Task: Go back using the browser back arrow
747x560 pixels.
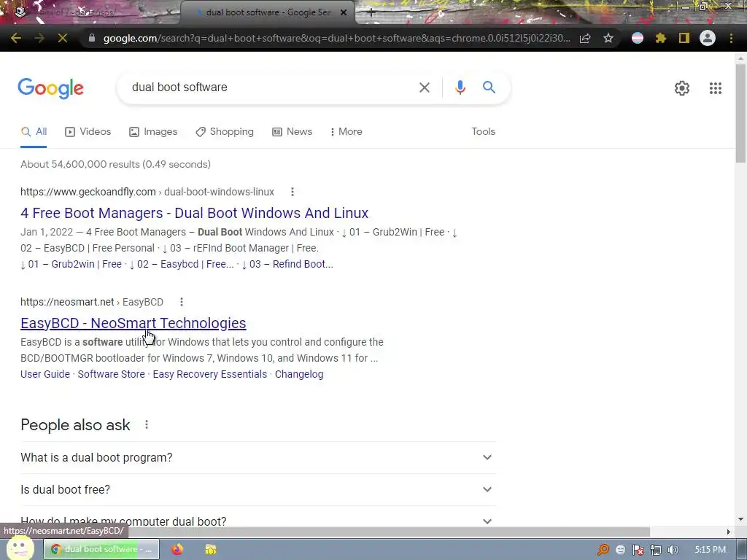Action: click(x=16, y=38)
